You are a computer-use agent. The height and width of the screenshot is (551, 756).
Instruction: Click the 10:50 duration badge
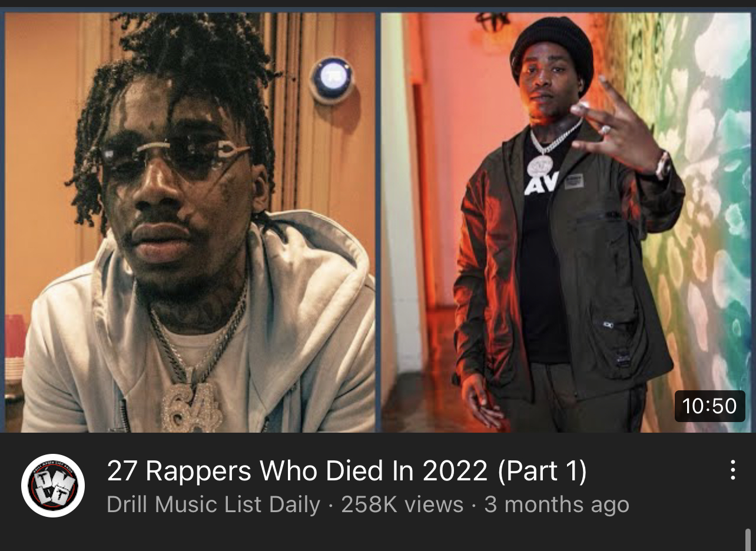709,406
